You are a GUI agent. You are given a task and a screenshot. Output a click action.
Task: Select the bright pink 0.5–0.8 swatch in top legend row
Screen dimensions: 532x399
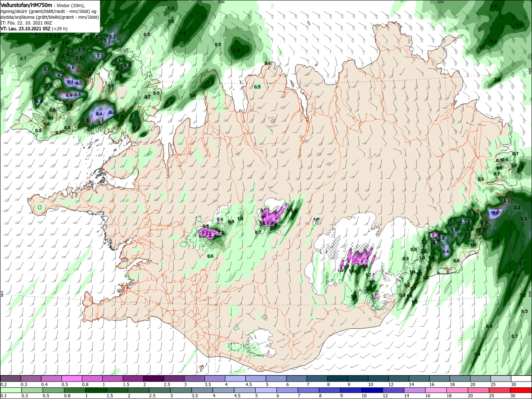click(71, 379)
